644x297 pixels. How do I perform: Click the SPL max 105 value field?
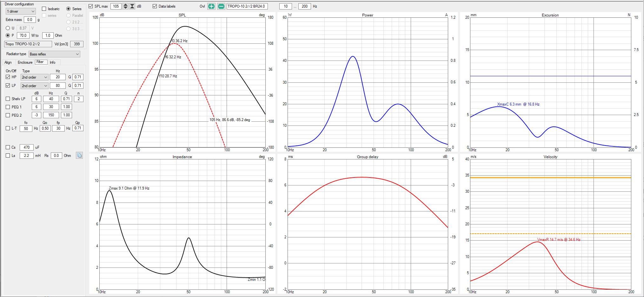[116, 6]
